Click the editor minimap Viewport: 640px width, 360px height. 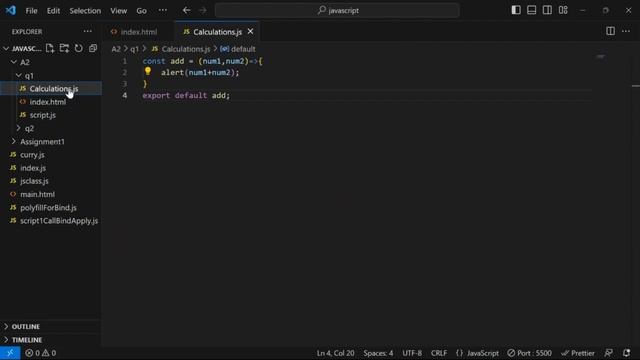pyautogui.click(x=600, y=56)
